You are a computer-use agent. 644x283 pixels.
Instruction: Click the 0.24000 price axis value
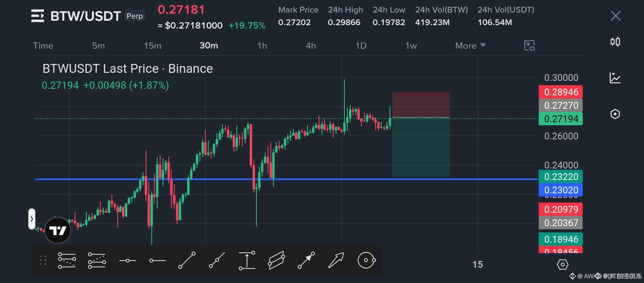(561, 165)
